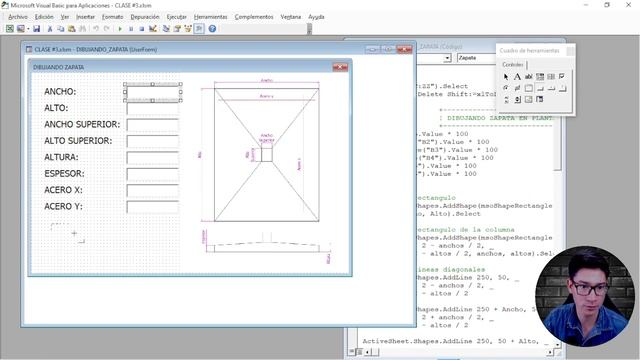Click the Paste clipboard icon
This screenshot has height=360, width=640.
(x=71, y=29)
